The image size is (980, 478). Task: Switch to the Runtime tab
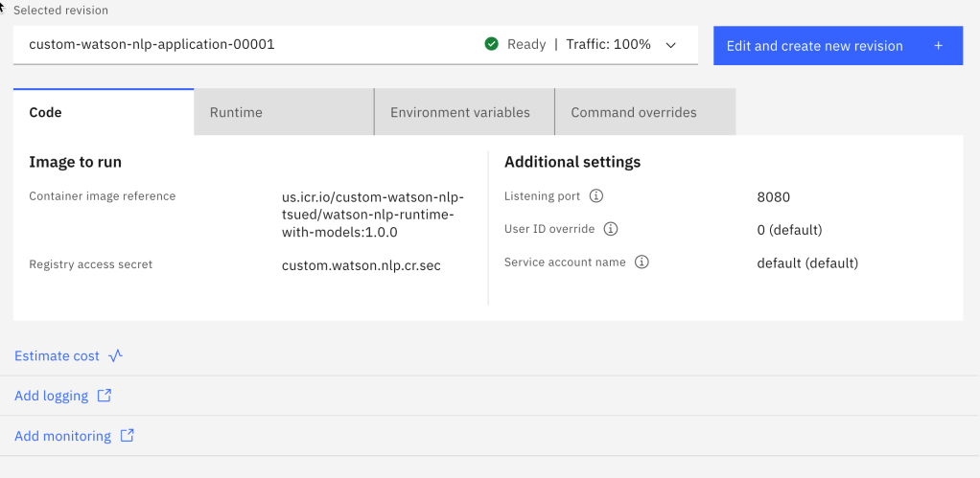284,112
